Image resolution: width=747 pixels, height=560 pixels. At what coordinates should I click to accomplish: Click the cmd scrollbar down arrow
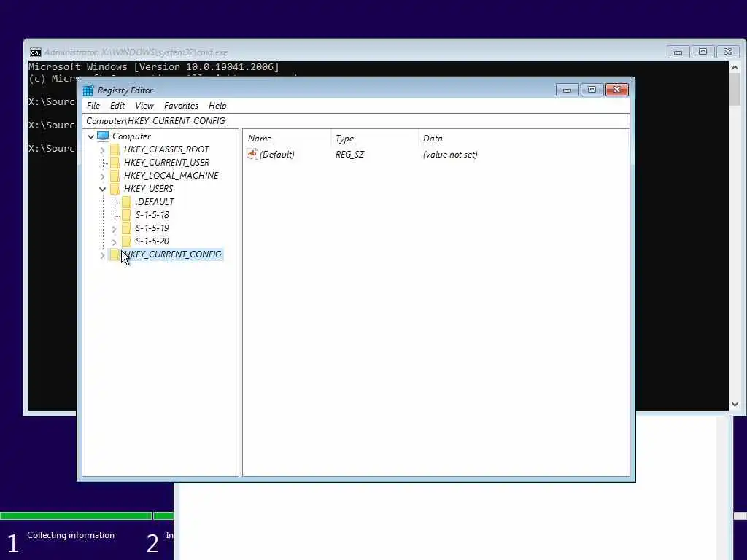coord(735,404)
